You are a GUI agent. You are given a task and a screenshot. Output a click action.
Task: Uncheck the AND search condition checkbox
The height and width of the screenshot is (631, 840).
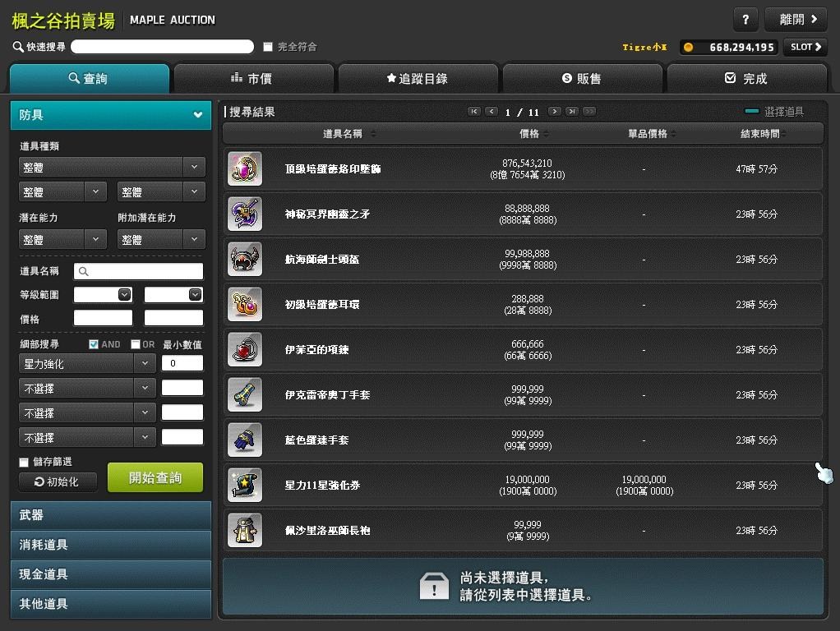(x=94, y=344)
